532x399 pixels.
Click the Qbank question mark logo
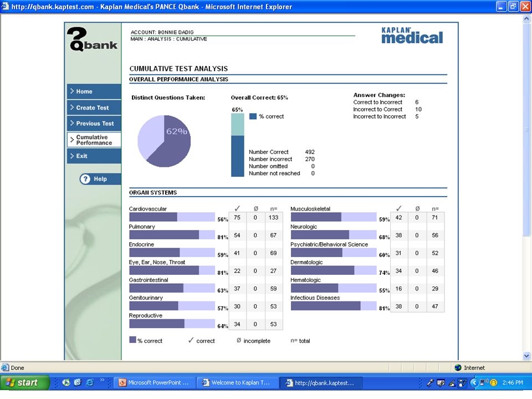pos(92,39)
